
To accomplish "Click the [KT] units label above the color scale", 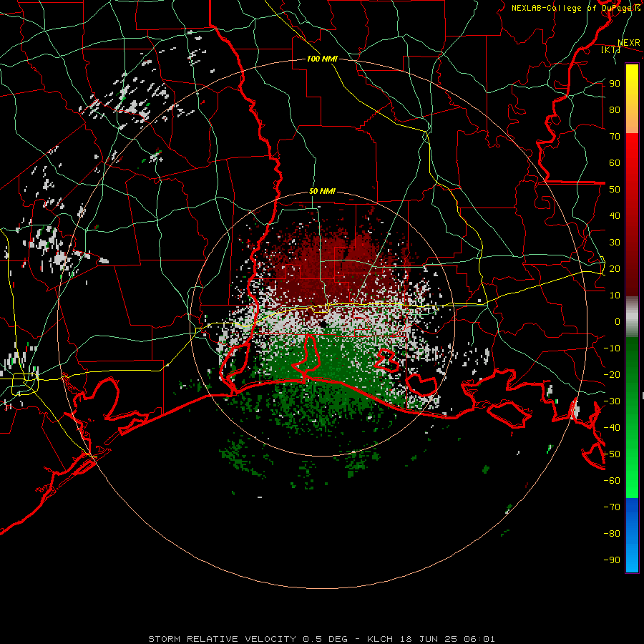I will (x=611, y=49).
